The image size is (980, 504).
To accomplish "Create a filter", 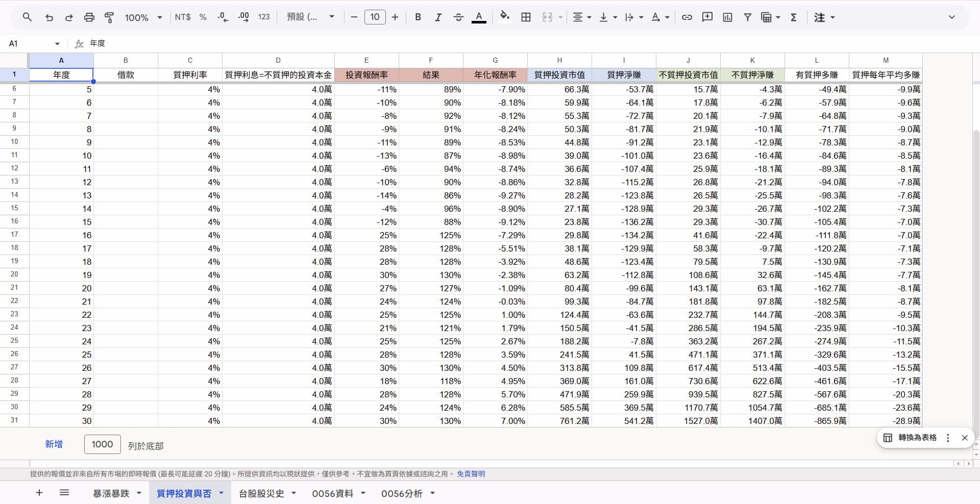I will point(747,17).
